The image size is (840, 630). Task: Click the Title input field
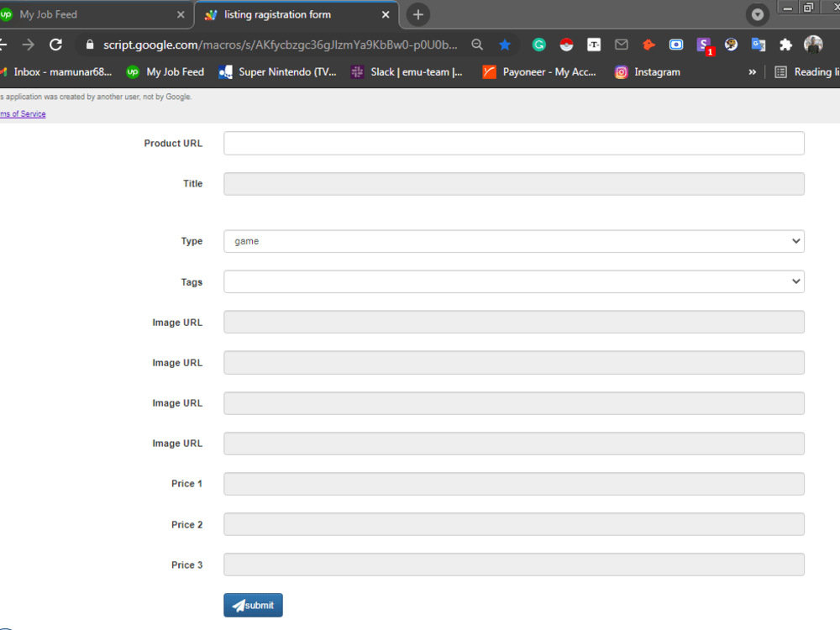point(514,184)
